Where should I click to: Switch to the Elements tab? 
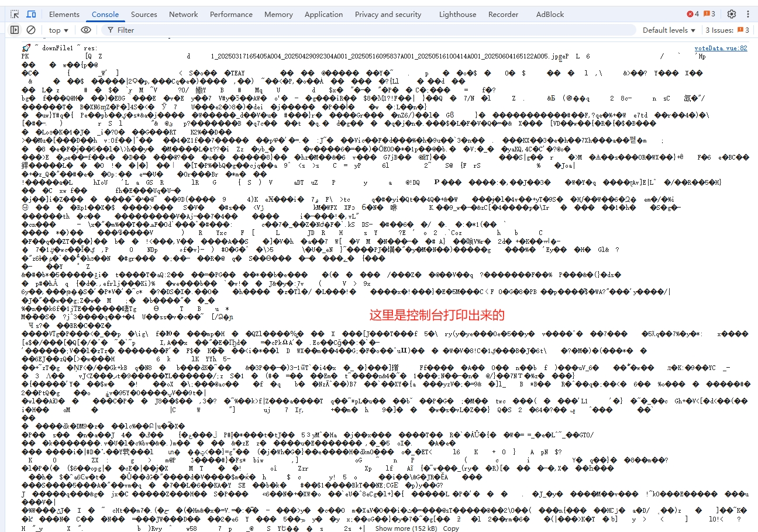click(x=64, y=14)
